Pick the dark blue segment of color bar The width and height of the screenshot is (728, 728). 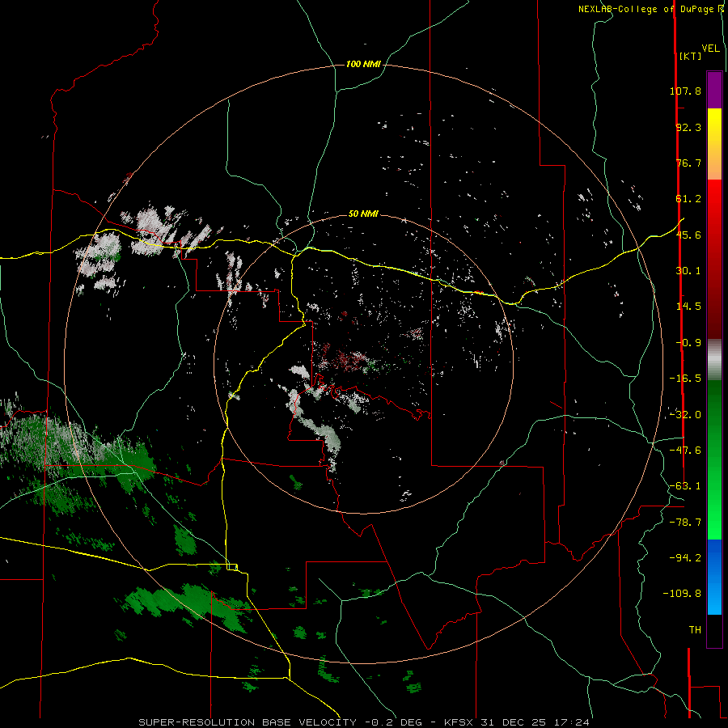click(x=714, y=557)
